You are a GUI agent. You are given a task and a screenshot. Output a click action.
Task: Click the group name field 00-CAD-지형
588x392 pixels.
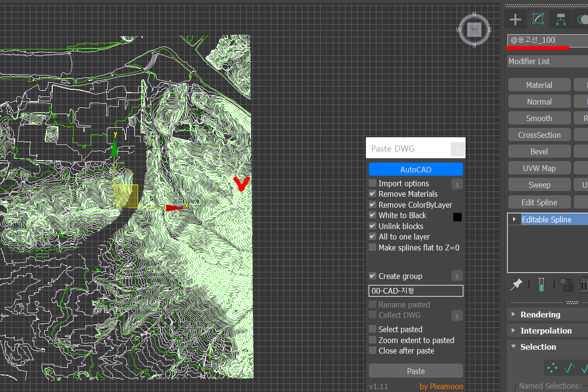coord(416,291)
